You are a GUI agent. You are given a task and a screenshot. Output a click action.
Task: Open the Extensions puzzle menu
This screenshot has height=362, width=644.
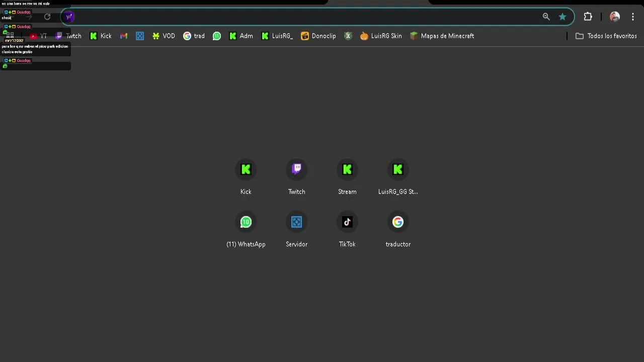588,17
